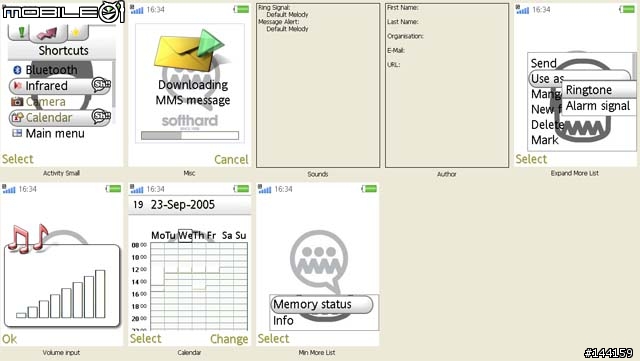
Task: Set volume to the shortest bar
Action: tap(21, 315)
